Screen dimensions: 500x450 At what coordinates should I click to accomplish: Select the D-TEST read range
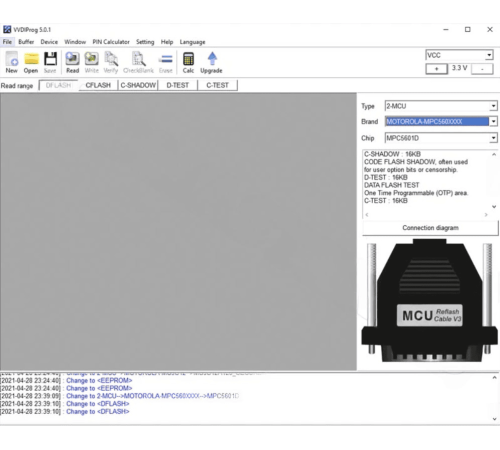tap(178, 85)
